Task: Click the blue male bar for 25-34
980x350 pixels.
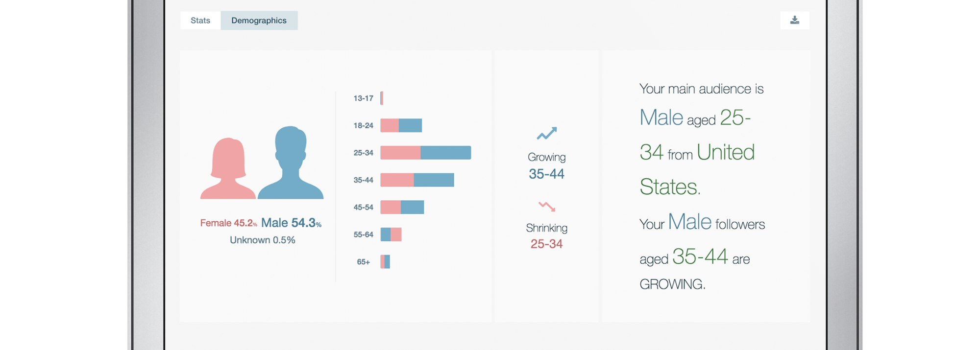Action: tap(445, 153)
